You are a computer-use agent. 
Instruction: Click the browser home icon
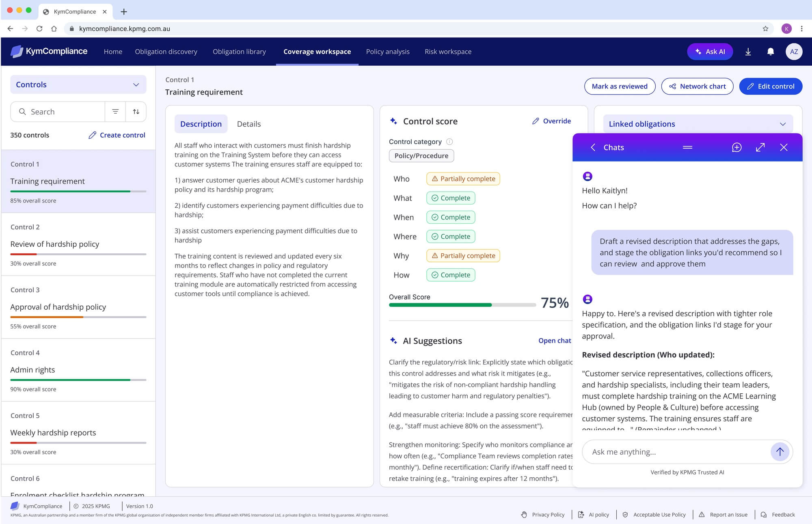point(54,28)
